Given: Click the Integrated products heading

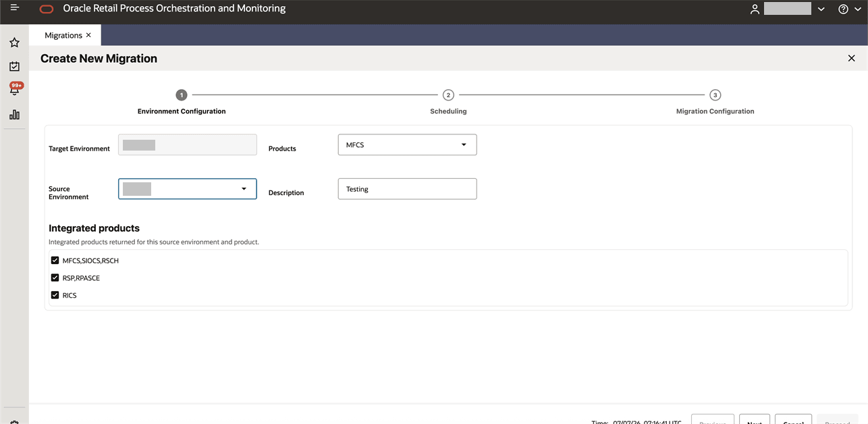Looking at the screenshot, I should [x=94, y=228].
